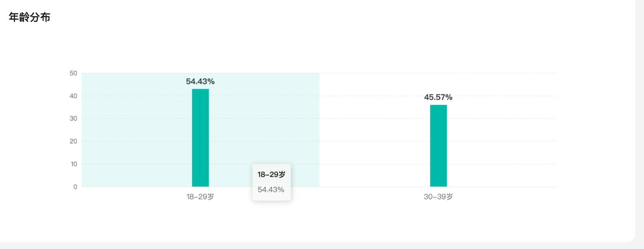Screen dimensions: 644x249
Task: Click the y-axis tick label 10
Action: pyautogui.click(x=74, y=164)
